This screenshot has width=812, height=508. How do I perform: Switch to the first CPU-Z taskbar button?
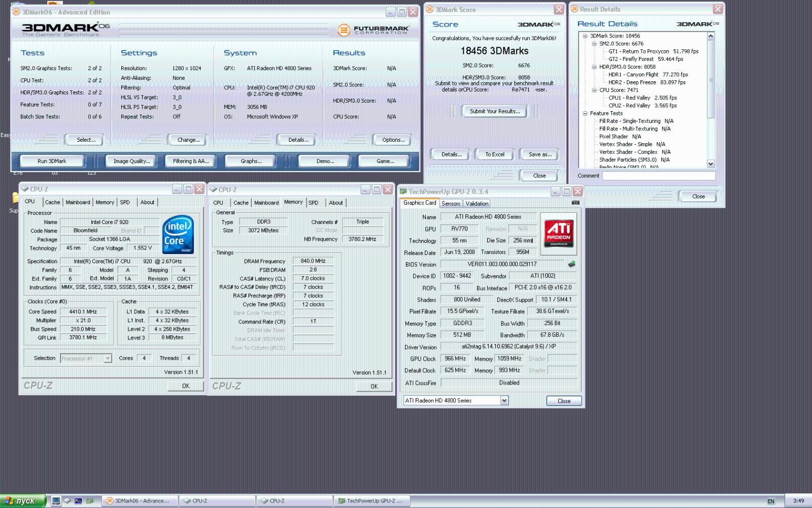217,501
